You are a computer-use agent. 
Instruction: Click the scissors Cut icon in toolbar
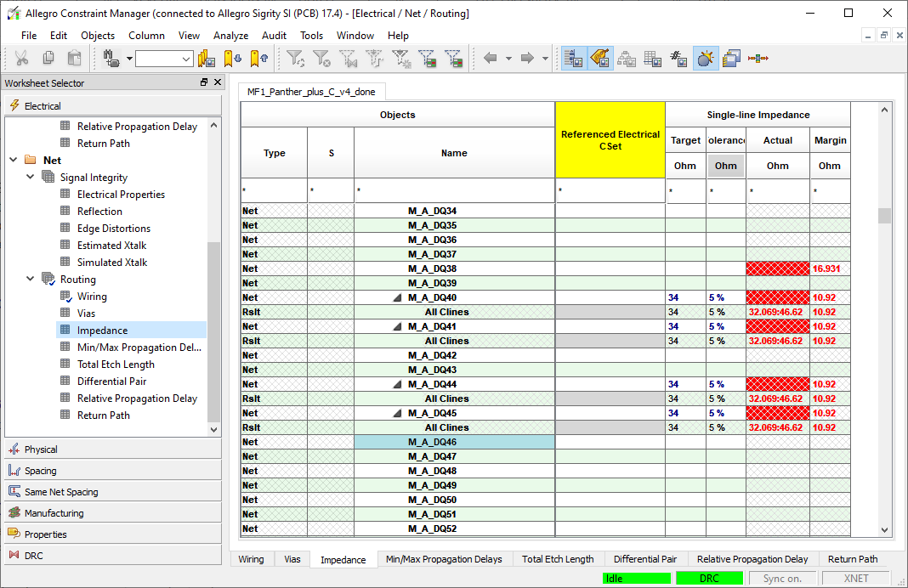22,59
